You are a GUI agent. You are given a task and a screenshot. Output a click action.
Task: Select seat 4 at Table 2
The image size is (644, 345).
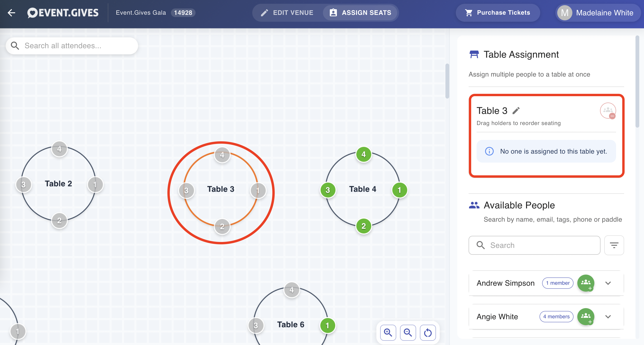(x=59, y=149)
